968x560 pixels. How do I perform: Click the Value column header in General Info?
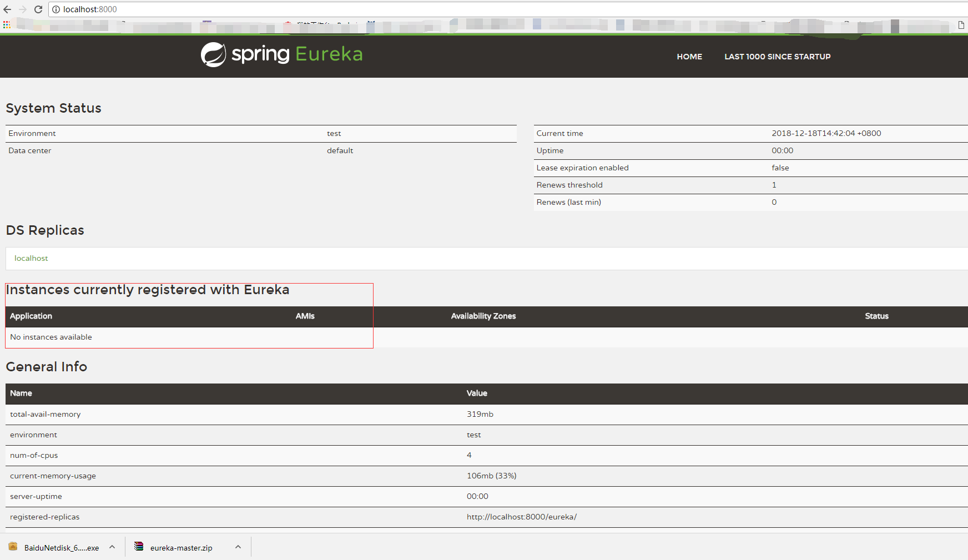point(476,393)
